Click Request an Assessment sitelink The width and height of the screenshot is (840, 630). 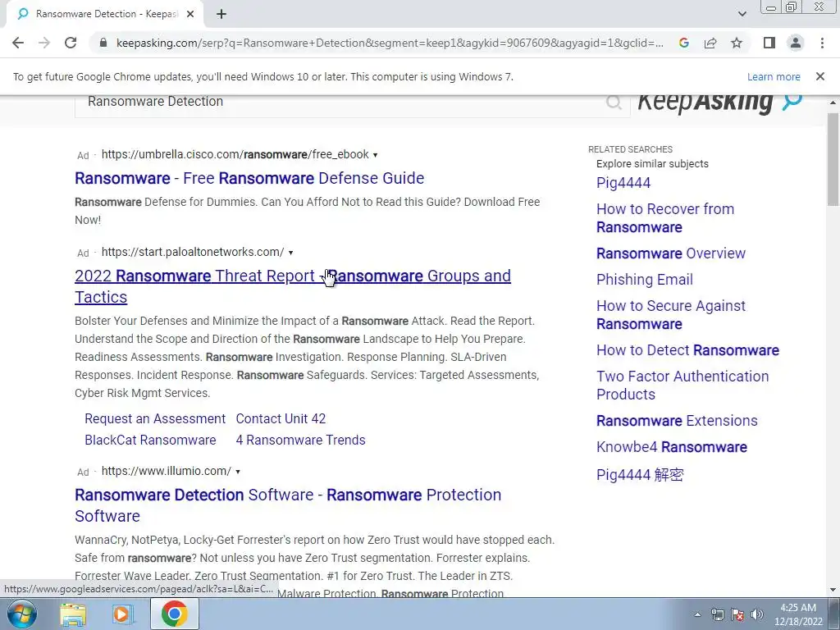coord(155,419)
